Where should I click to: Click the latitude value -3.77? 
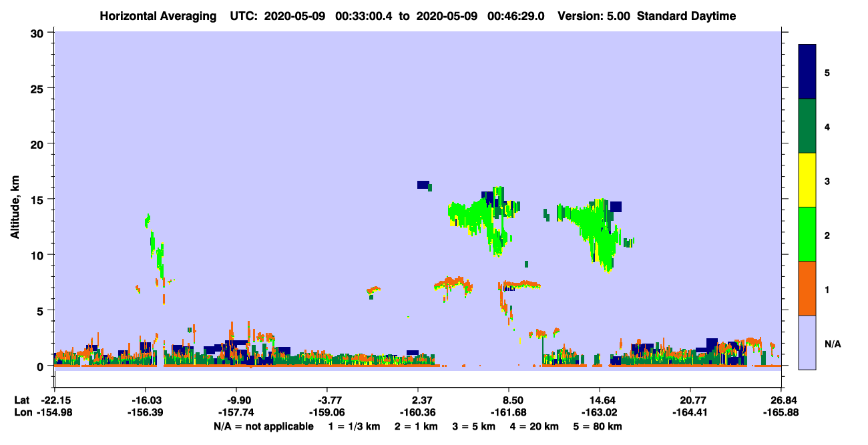327,400
